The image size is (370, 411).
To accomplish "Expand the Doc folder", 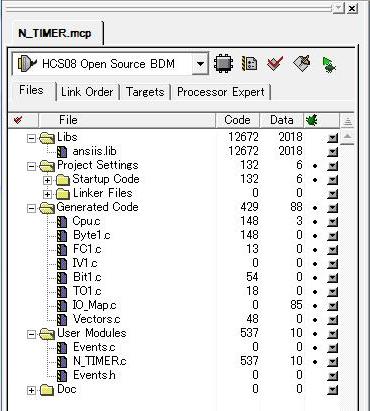I will [x=31, y=390].
